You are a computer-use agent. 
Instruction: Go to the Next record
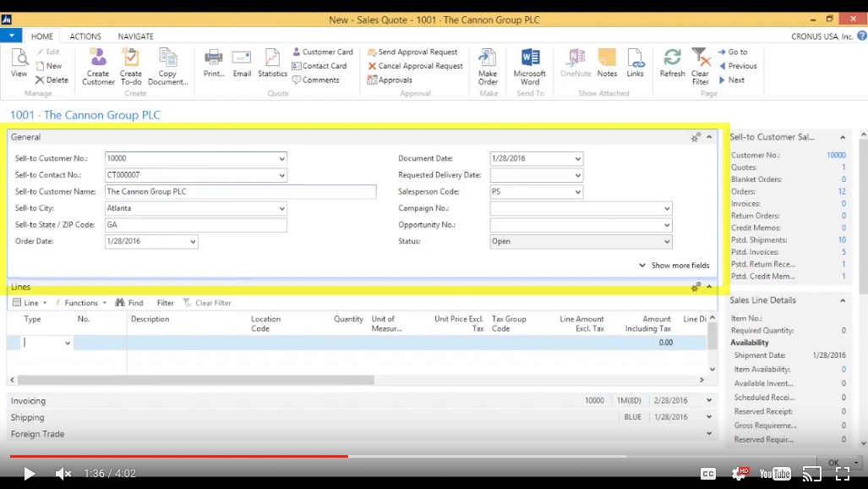click(731, 80)
